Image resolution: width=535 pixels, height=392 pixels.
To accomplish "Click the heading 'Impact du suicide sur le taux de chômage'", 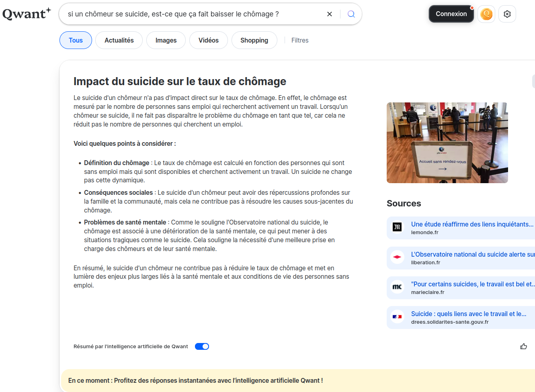I will (x=180, y=81).
